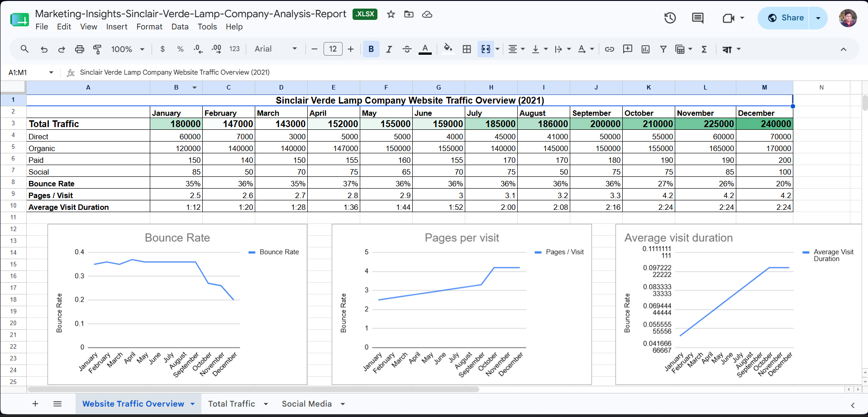The height and width of the screenshot is (417, 868).
Task: Go to Sheets home icon
Action: pos(19,19)
